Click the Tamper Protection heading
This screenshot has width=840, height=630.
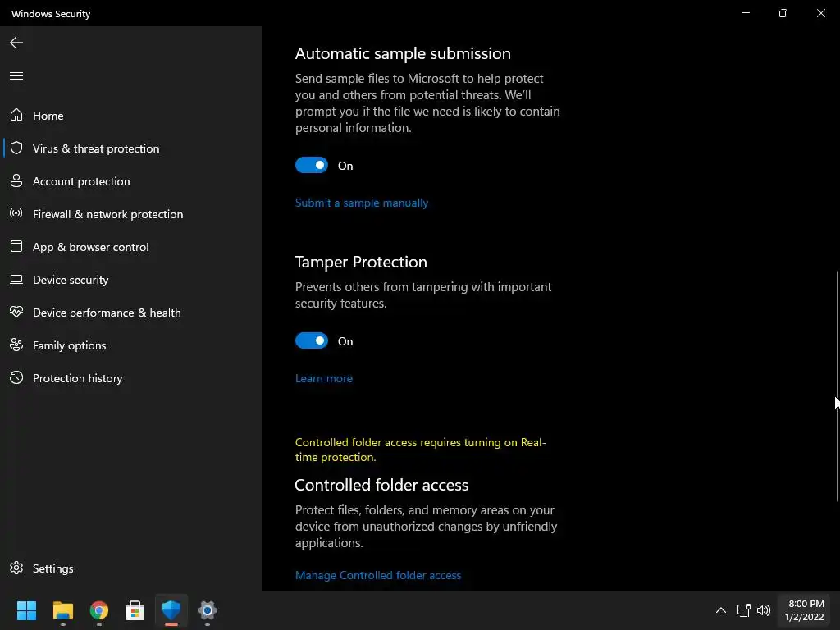[x=361, y=262]
